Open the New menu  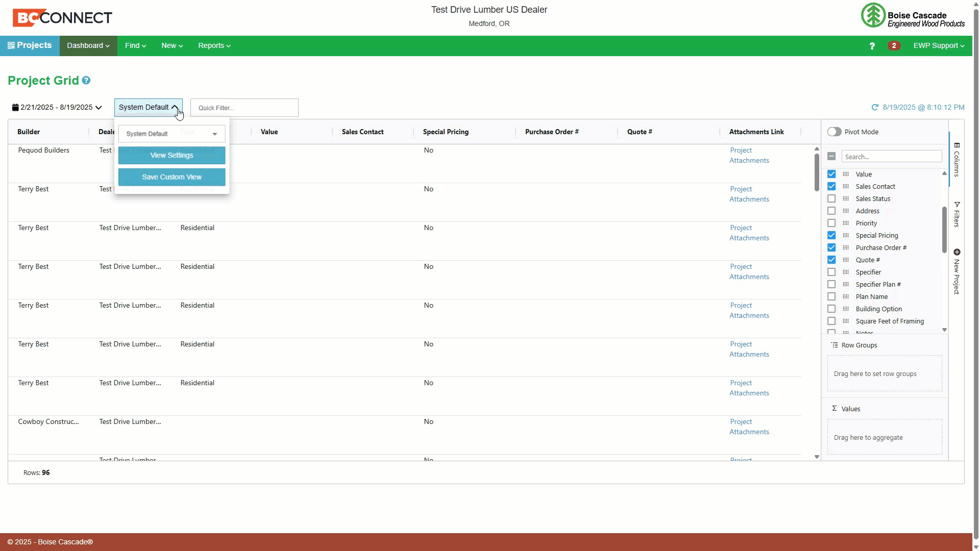tap(172, 45)
